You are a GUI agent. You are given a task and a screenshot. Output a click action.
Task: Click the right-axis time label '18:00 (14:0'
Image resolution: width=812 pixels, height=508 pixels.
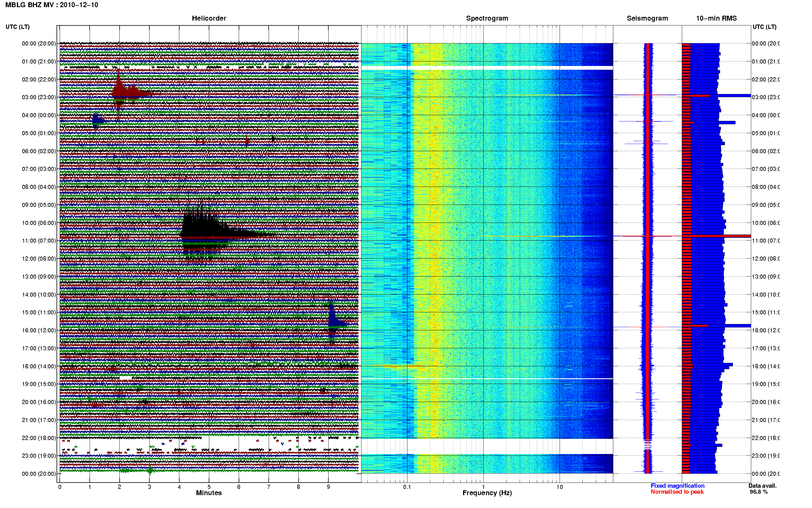click(x=766, y=366)
